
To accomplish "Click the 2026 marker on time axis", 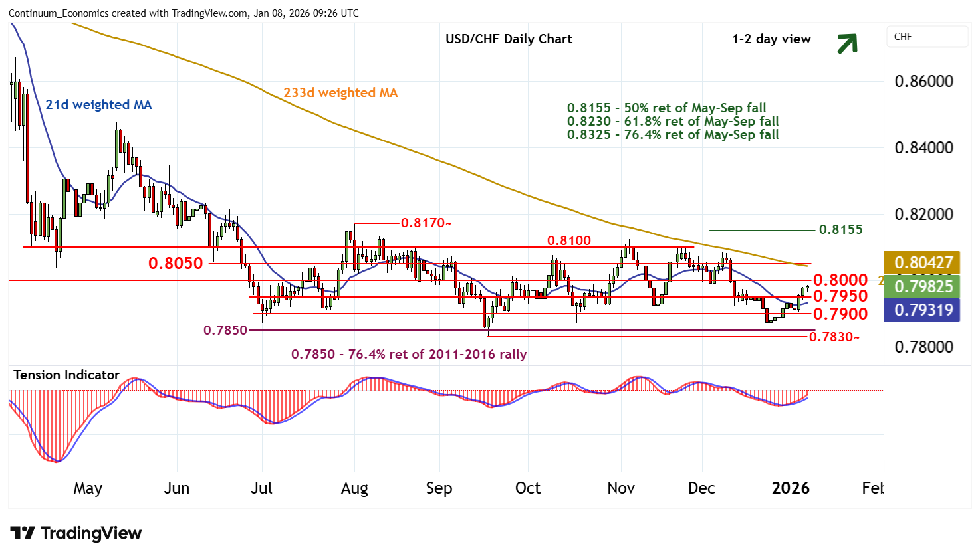I will [791, 488].
